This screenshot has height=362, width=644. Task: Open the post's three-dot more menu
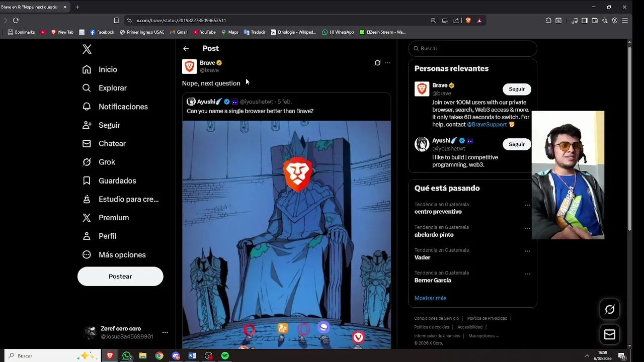(387, 63)
